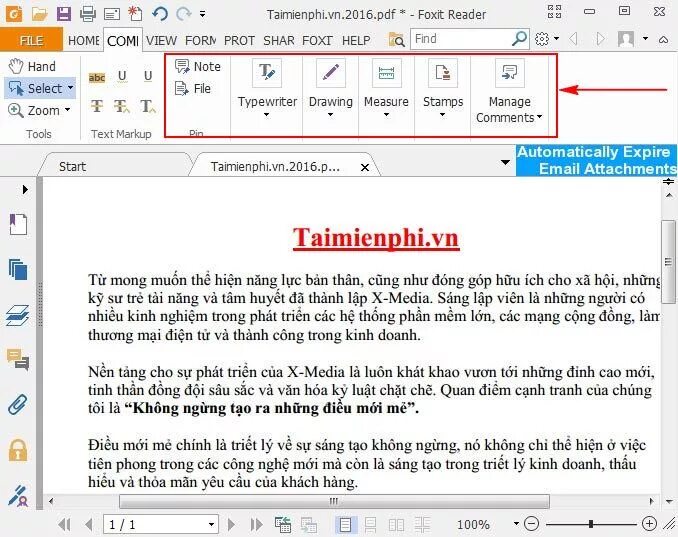Adjust the zoom slider handle

tap(590, 524)
